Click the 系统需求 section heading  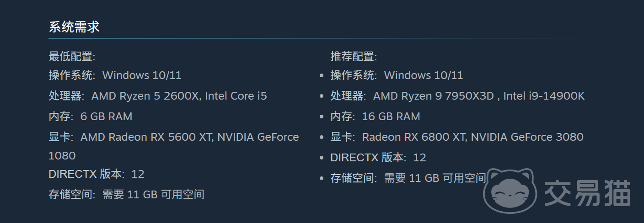coord(74,27)
